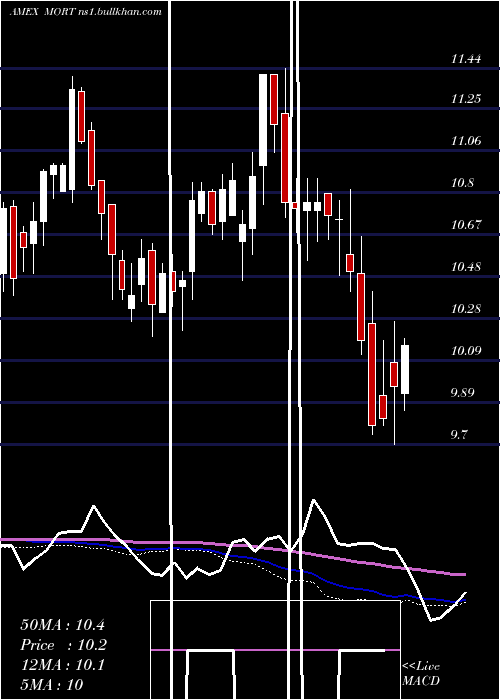The image size is (500, 700).
Task: Click the Price : 10.2 readout
Action: point(63,645)
